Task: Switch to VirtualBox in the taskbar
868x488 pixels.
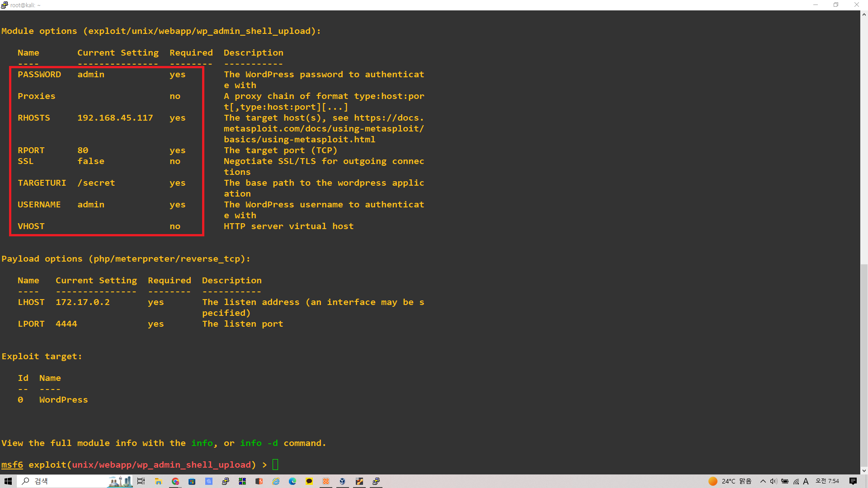Action: (343, 481)
